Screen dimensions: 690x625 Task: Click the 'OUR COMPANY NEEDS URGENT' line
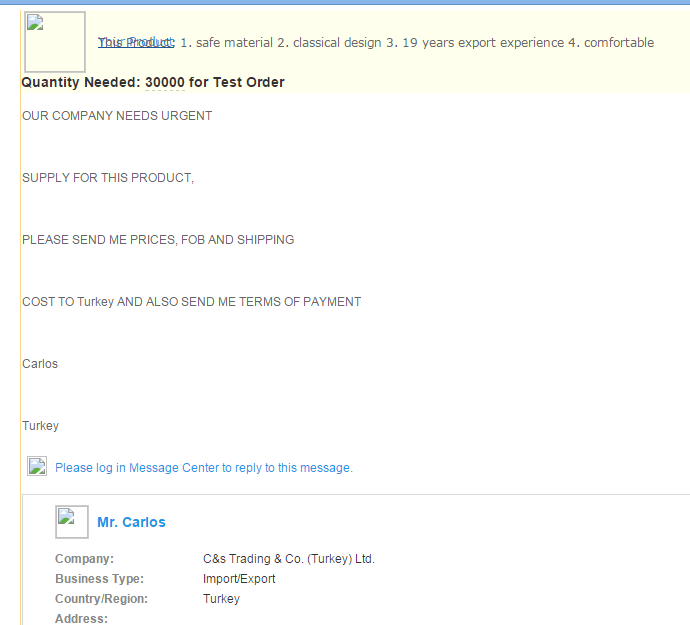pos(117,116)
